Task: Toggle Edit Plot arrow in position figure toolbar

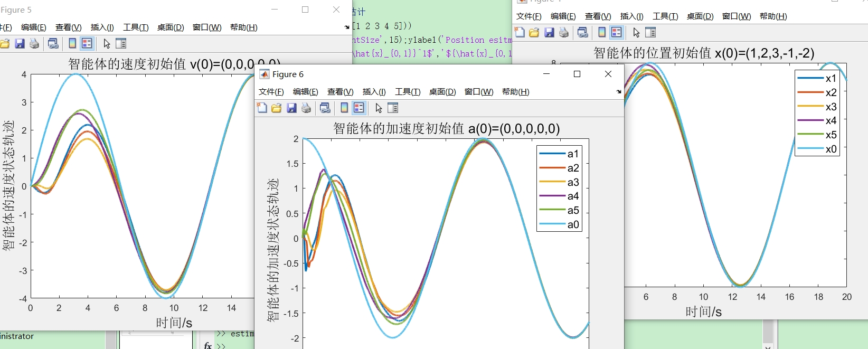Action: (636, 32)
